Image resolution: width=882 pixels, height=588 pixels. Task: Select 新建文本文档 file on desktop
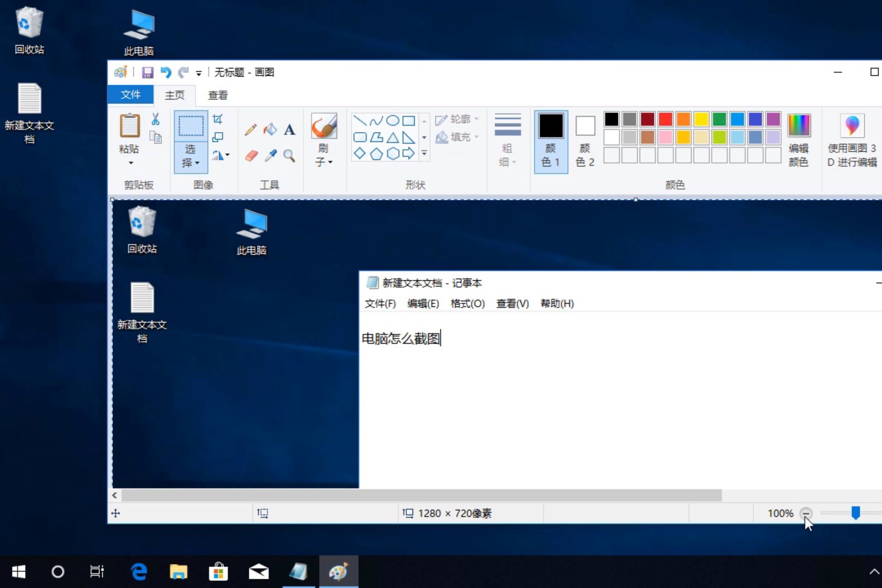(29, 113)
